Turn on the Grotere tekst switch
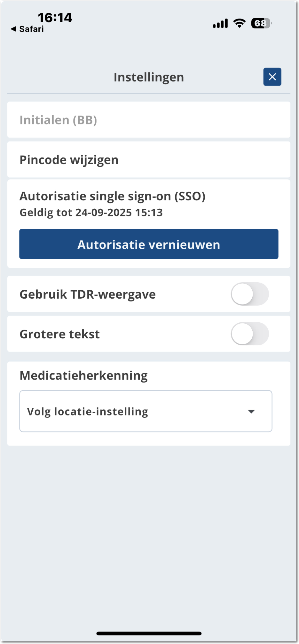The height and width of the screenshot is (644, 299). point(250,334)
